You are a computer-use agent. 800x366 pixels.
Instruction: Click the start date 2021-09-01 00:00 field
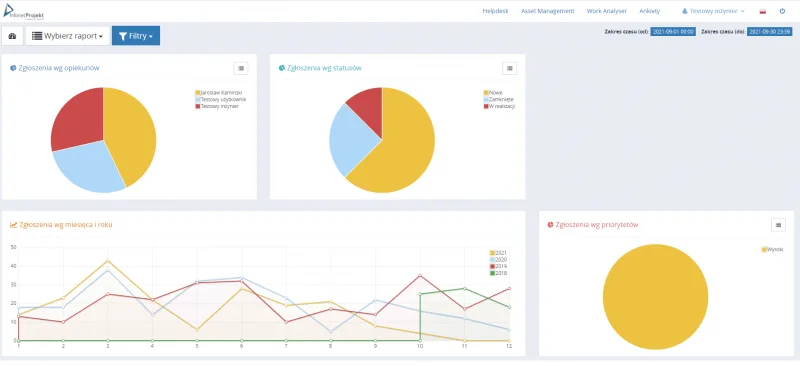coord(673,32)
